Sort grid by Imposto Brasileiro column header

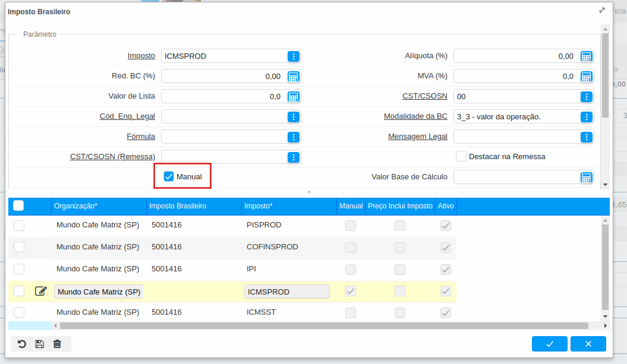tap(178, 206)
